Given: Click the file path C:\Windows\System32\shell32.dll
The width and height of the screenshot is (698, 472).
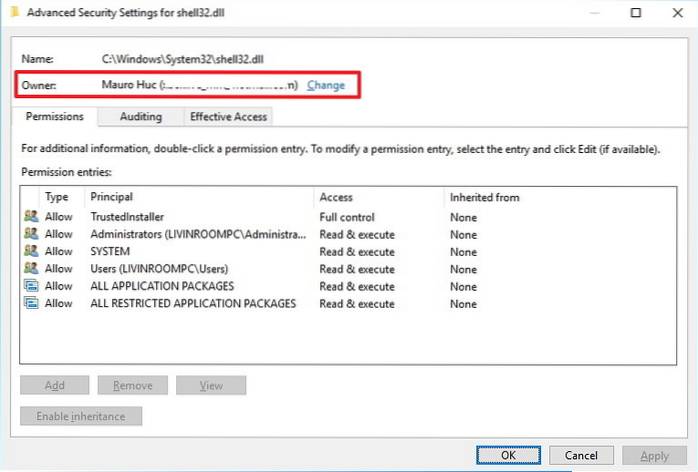Looking at the screenshot, I should (x=183, y=59).
